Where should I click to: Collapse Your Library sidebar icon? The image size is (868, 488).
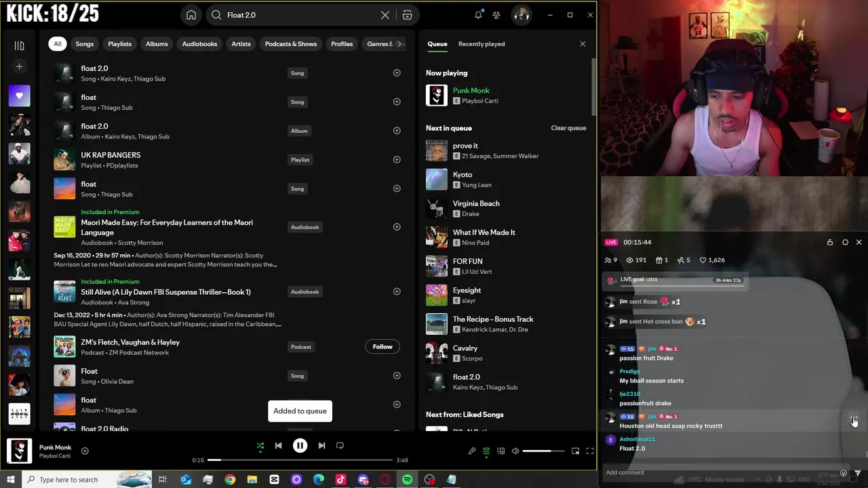pyautogui.click(x=19, y=45)
